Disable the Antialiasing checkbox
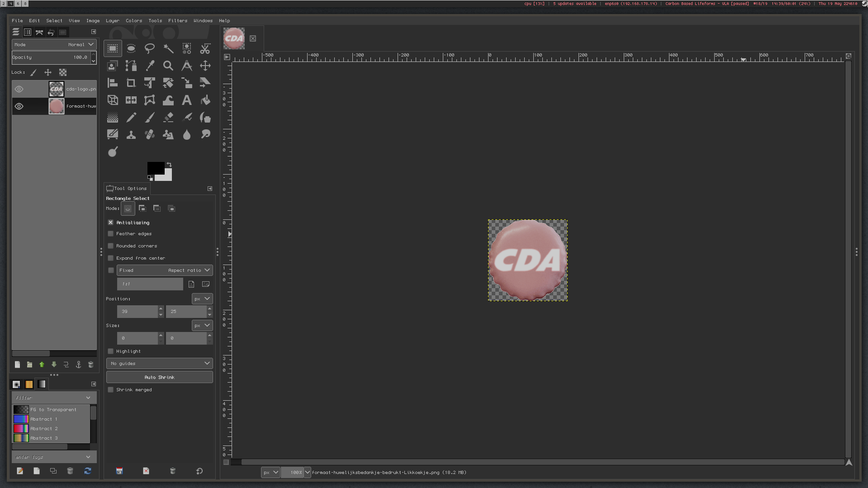 coord(111,223)
